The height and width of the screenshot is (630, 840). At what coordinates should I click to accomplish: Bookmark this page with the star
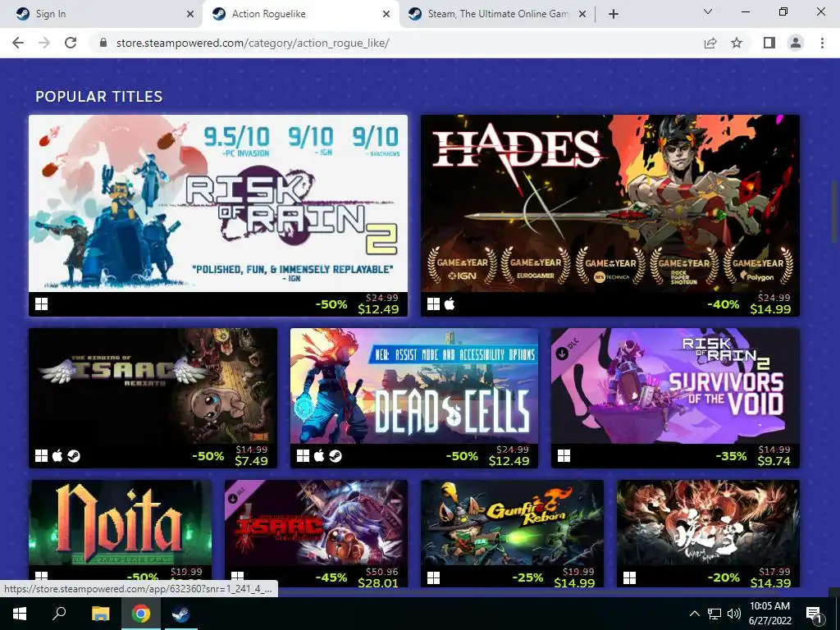(x=737, y=43)
